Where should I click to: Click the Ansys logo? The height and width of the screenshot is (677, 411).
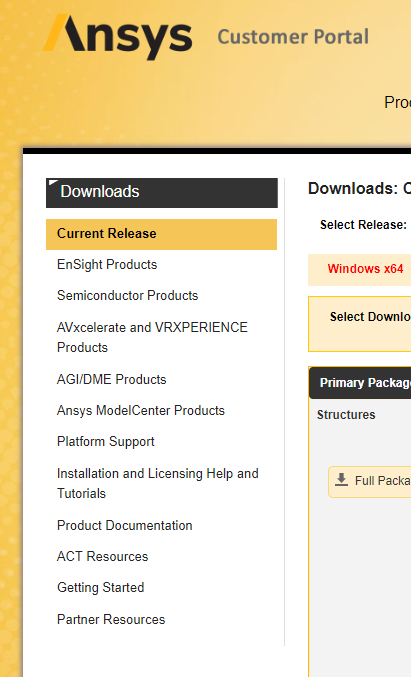tap(118, 37)
